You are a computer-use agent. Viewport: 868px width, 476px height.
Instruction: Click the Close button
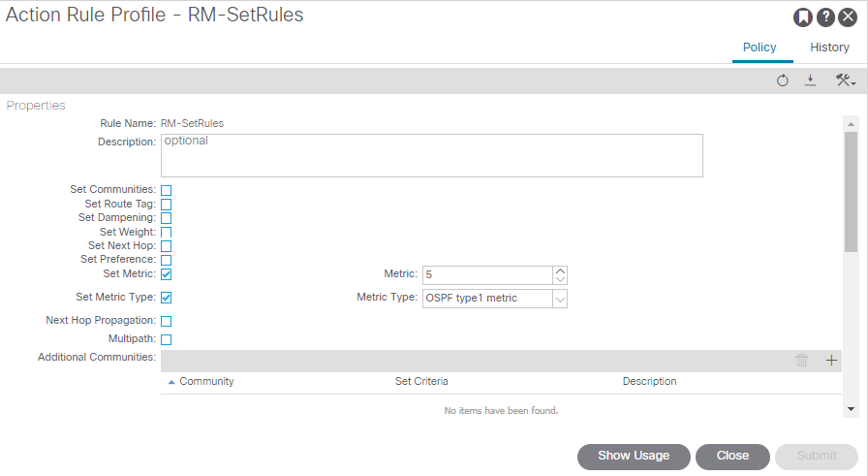click(x=732, y=456)
